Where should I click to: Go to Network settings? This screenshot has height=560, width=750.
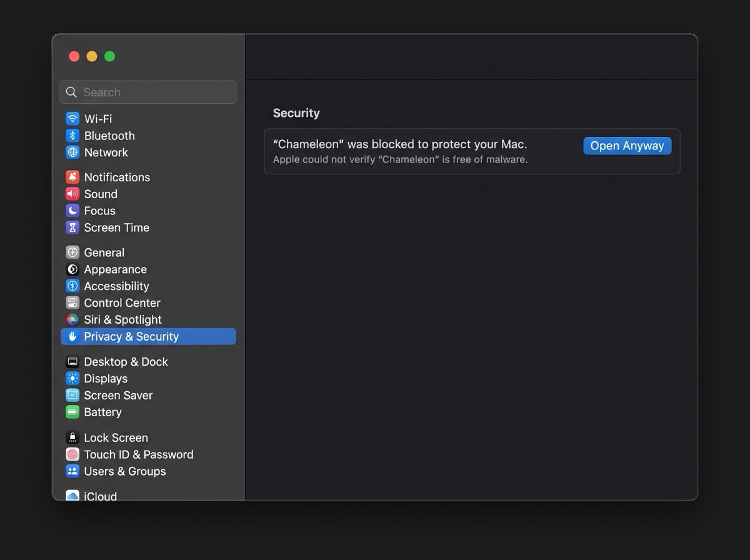[x=106, y=152]
